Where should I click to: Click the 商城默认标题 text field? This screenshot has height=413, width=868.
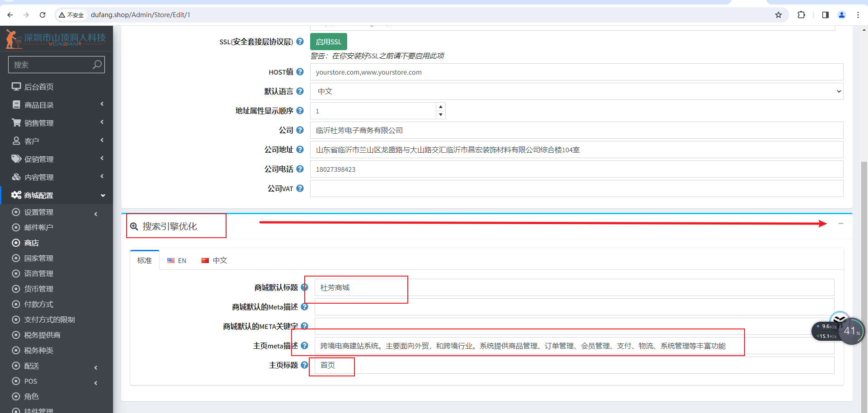(x=574, y=287)
